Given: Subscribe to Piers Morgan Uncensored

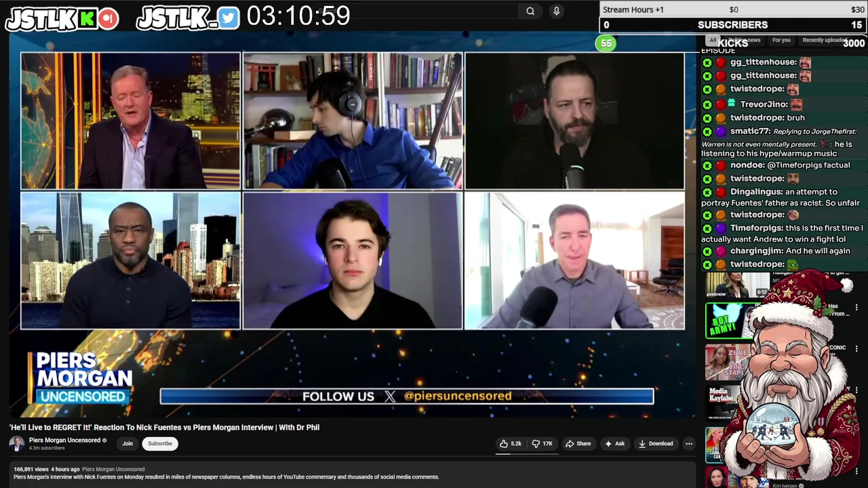Looking at the screenshot, I should coord(160,443).
